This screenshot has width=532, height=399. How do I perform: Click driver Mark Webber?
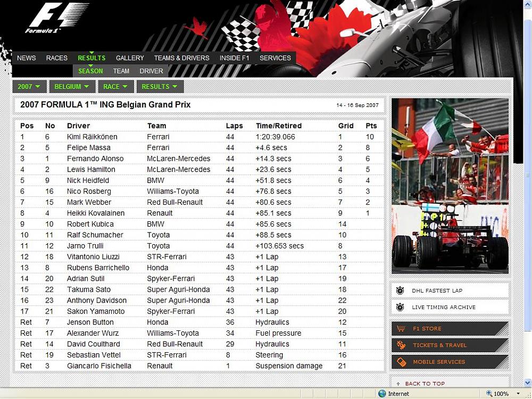[x=89, y=202]
